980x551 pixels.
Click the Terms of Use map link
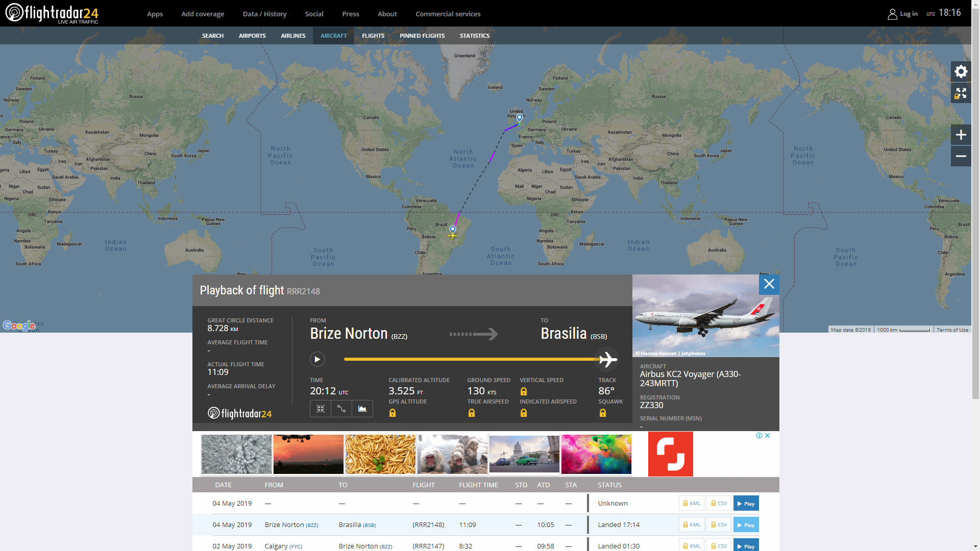click(952, 330)
